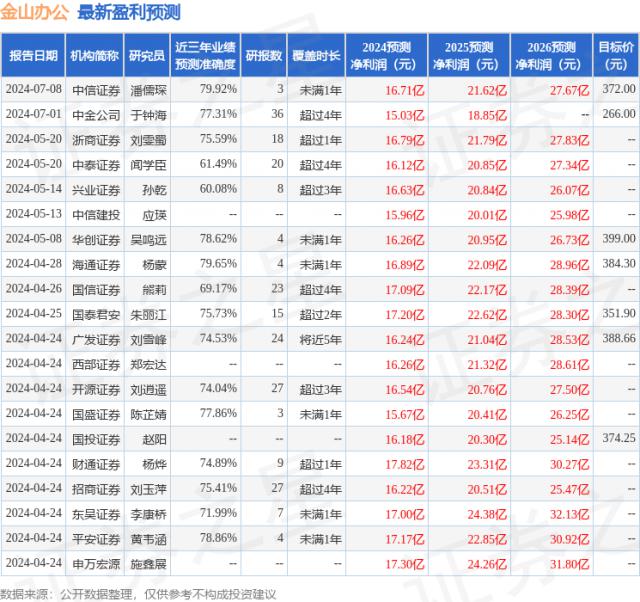
Task: Click the 海通证券 institution cell
Action: (x=96, y=264)
